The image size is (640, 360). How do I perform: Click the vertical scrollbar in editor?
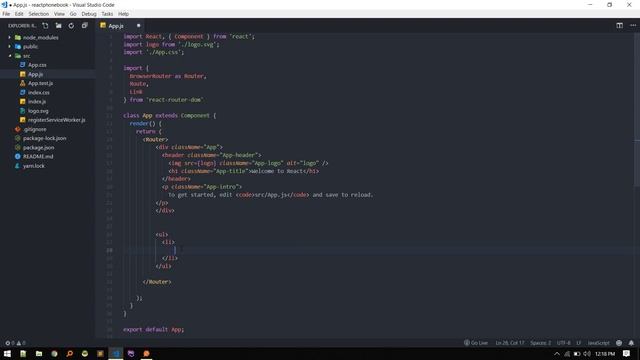pos(637,110)
